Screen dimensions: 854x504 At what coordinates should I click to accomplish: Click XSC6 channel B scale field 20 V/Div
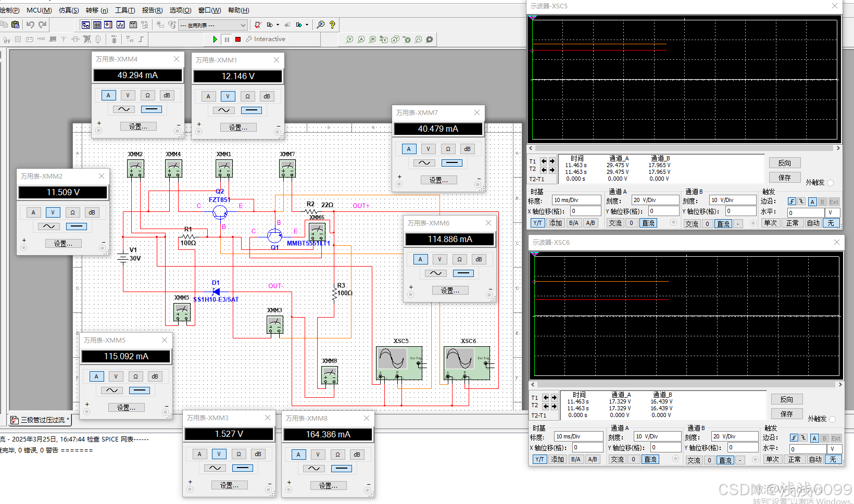coord(734,436)
